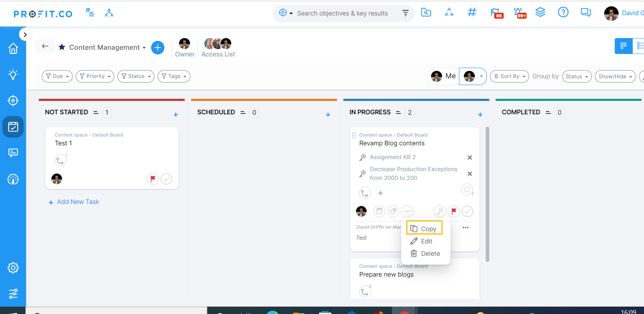644x314 pixels.
Task: Expand the left sidebar with chevron
Action: [25, 35]
